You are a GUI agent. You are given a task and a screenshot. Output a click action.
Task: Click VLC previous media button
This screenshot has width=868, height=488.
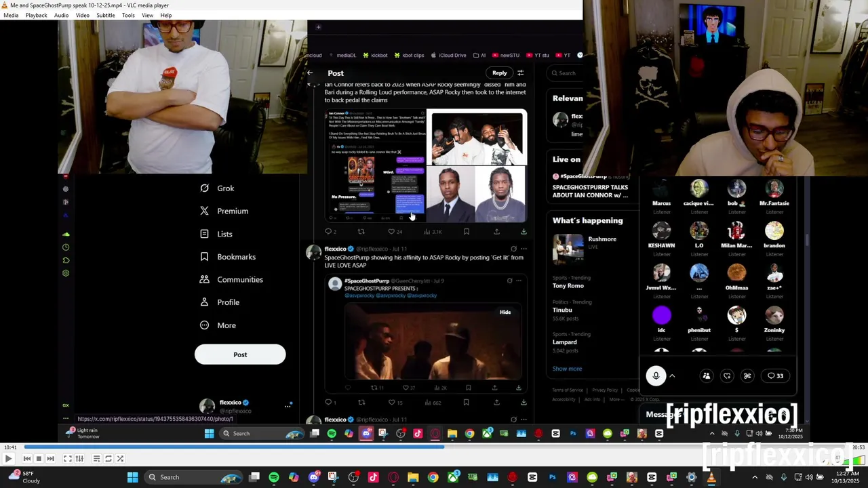(x=27, y=459)
